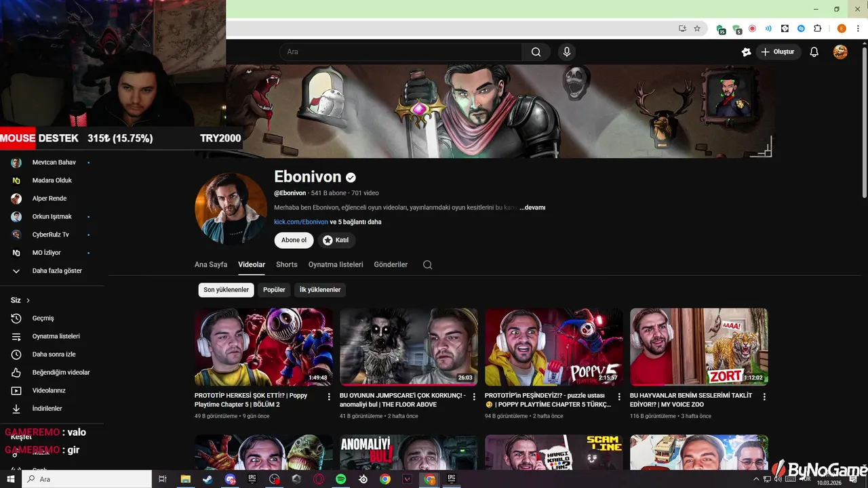
Task: Open Chrome three-dot menu
Action: [x=857, y=28]
